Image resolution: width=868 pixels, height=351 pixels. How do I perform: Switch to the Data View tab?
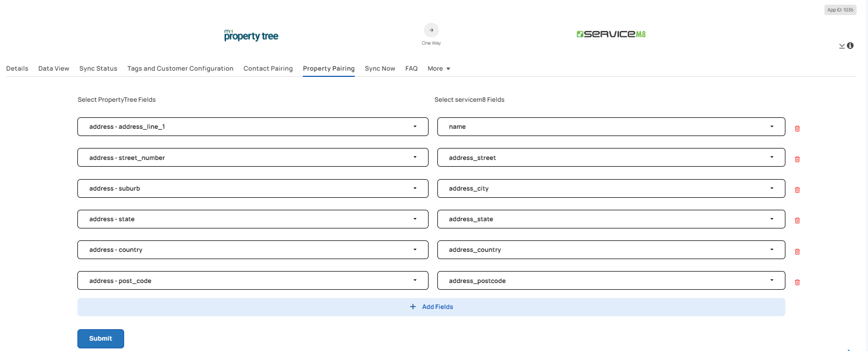point(54,69)
